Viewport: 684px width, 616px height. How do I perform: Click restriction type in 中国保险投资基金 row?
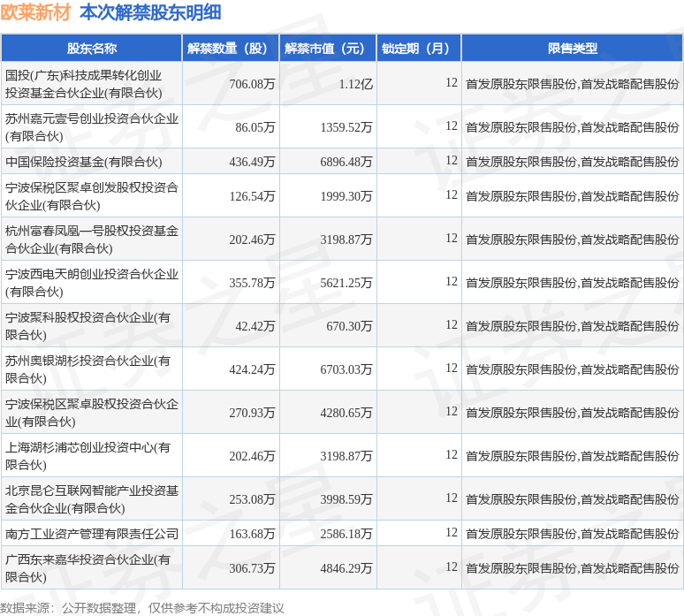coord(573,162)
